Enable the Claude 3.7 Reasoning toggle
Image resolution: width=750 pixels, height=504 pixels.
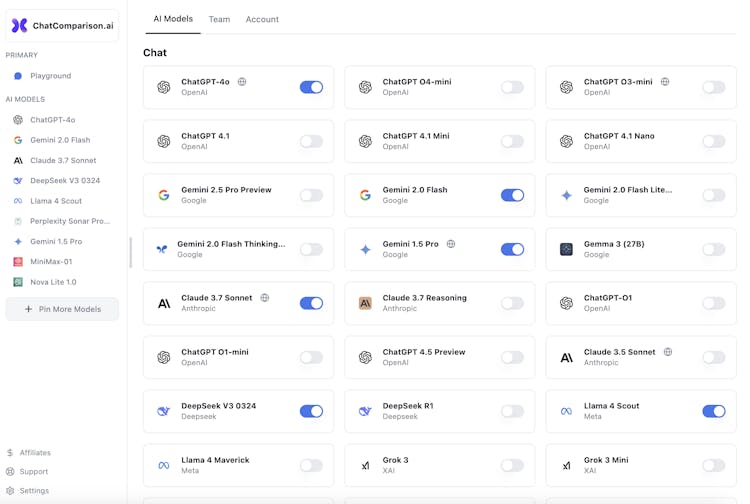click(x=512, y=303)
